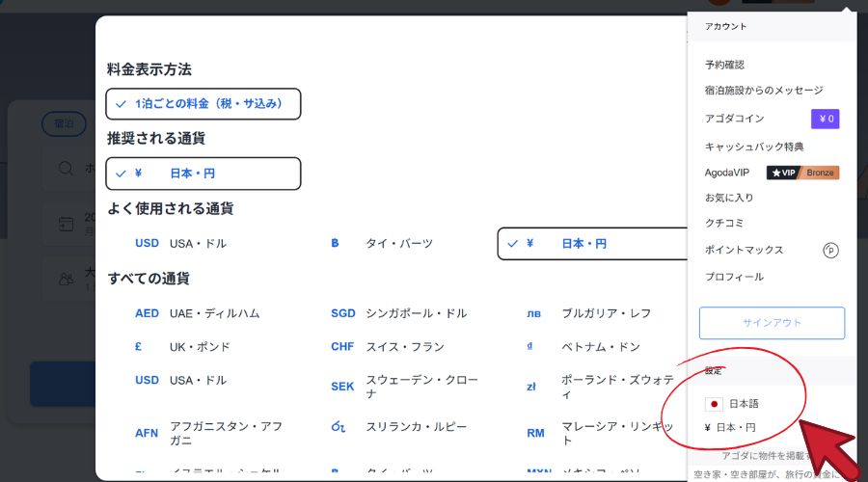Click the search magnifier icon behind the dialog

pyautogui.click(x=66, y=169)
